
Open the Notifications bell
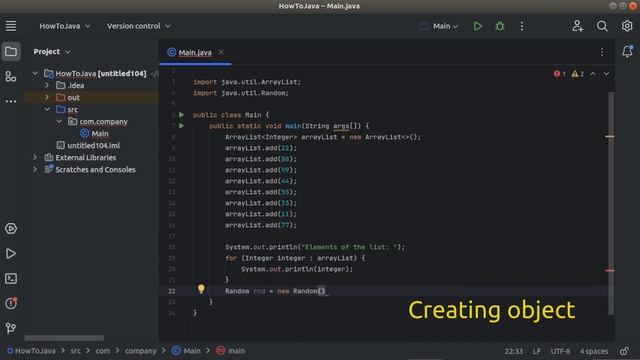tap(627, 51)
